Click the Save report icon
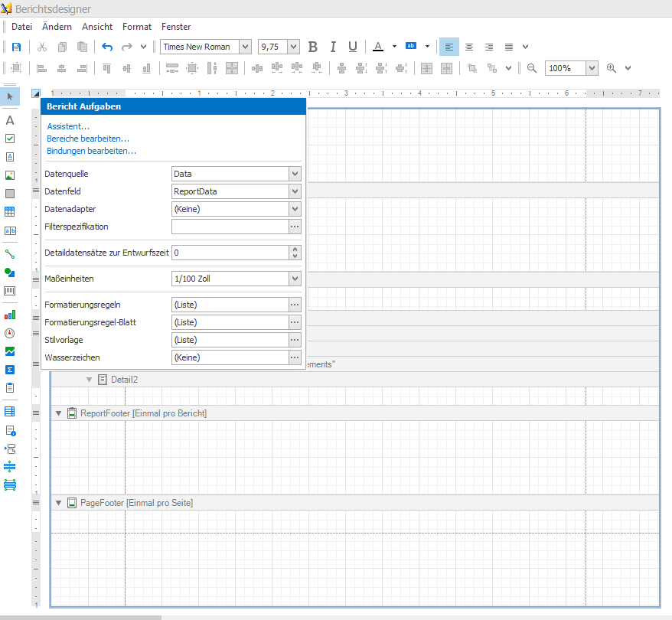The image size is (672, 620). [16, 47]
